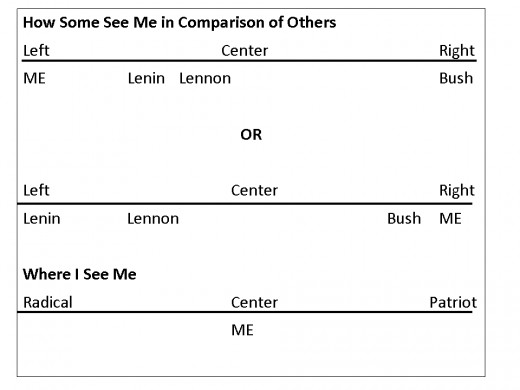The width and height of the screenshot is (520, 390).
Task: Click 'Lennon' on the first scale row
Action: [205, 79]
